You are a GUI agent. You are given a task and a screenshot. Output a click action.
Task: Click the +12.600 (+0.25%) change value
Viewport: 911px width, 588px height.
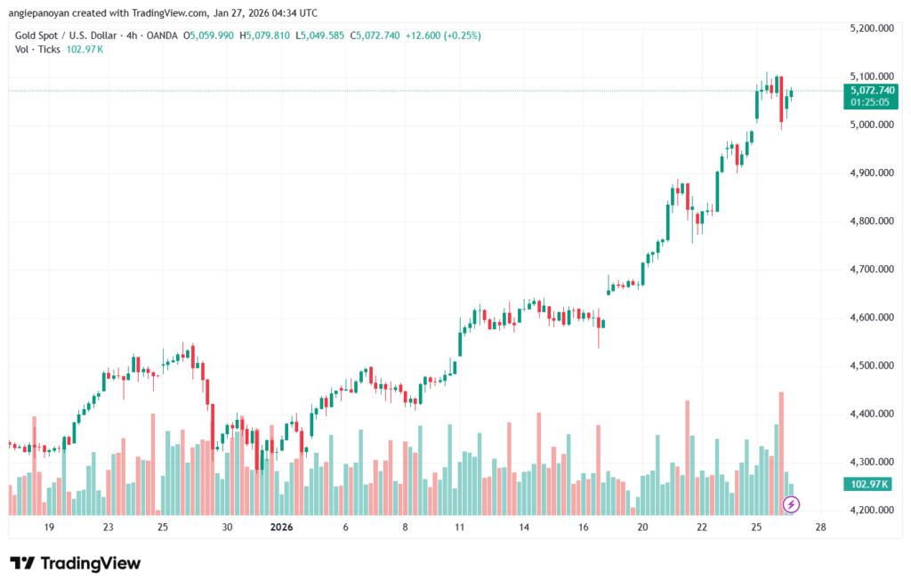(436, 36)
